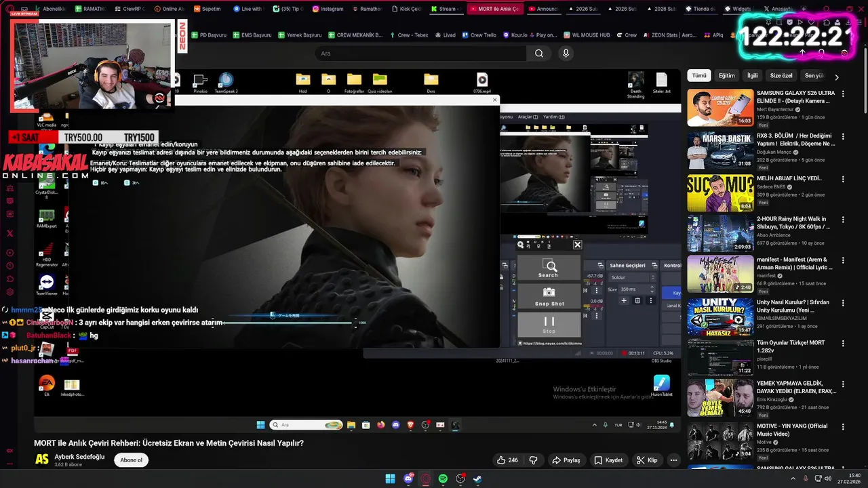Viewport: 868px width, 488px height.
Task: Open the Fotoğraflar folder in the video
Action: coord(354,83)
